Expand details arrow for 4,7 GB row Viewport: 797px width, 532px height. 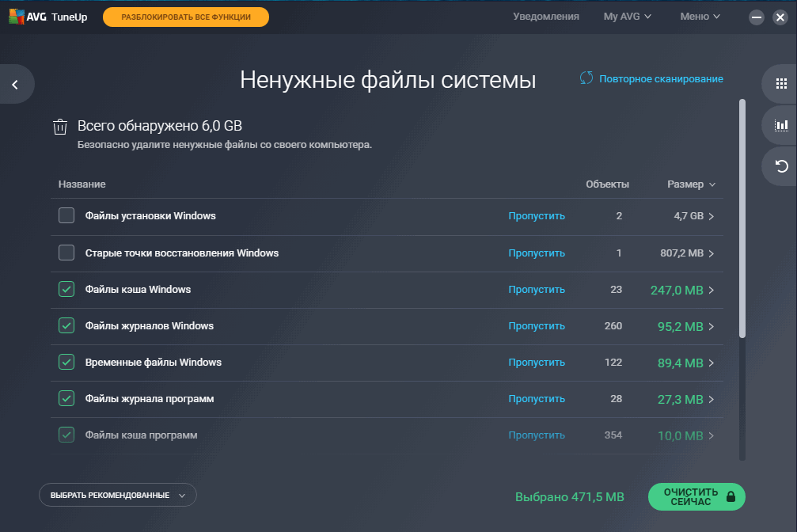711,217
